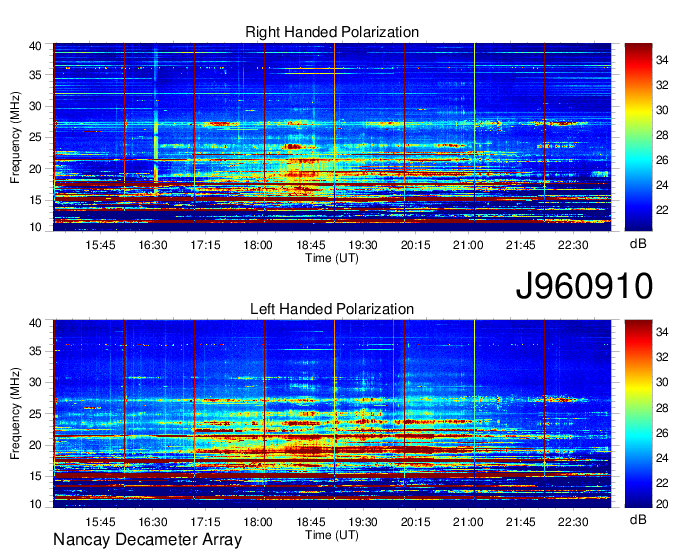Screen dimensions: 680x552
Task: Click 'Time (UT)' label under Left Handed plot
Action: 332,535
